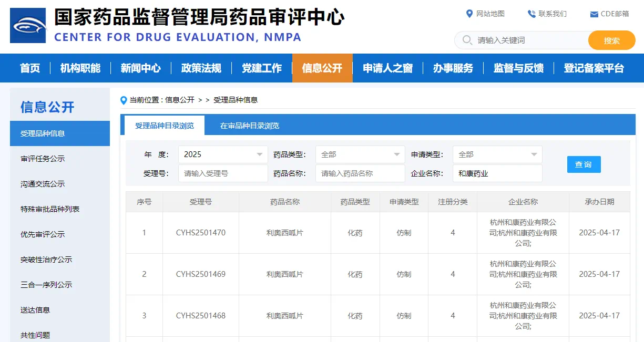This screenshot has width=644, height=342.
Task: Open the year 2025 dropdown
Action: tap(223, 154)
